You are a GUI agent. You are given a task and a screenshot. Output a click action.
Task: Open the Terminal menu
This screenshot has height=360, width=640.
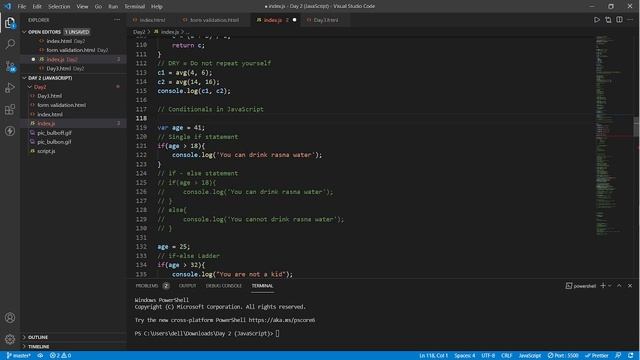pyautogui.click(x=135, y=6)
